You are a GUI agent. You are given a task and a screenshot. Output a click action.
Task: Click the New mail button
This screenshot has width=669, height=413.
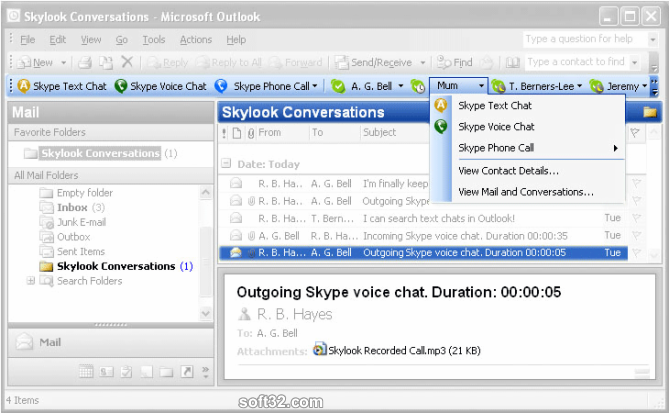(x=36, y=63)
